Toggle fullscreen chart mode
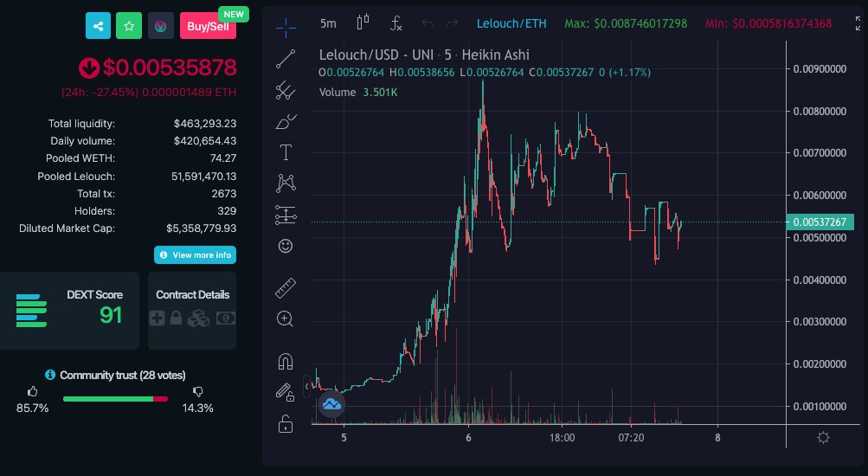 pos(858,23)
